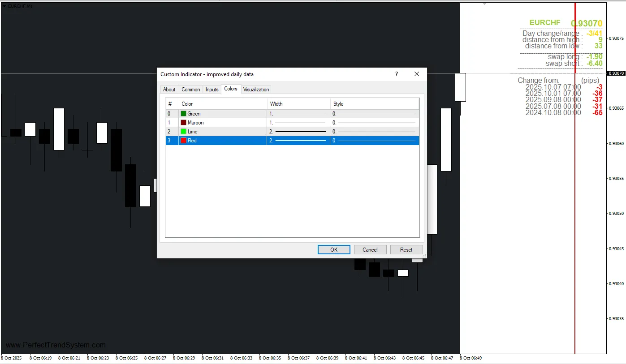
Task: Open the Common tab
Action: [191, 90]
